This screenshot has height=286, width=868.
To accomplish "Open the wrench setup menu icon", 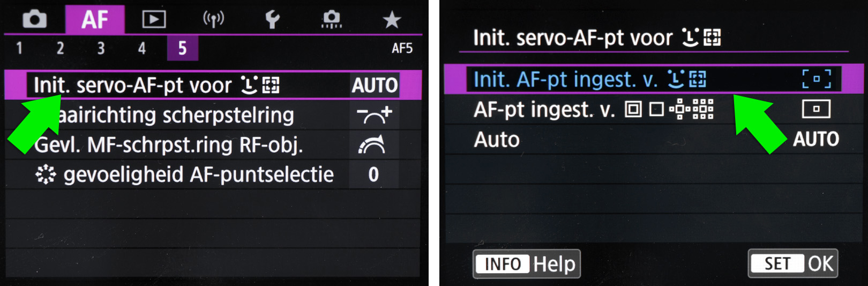I will (x=272, y=20).
